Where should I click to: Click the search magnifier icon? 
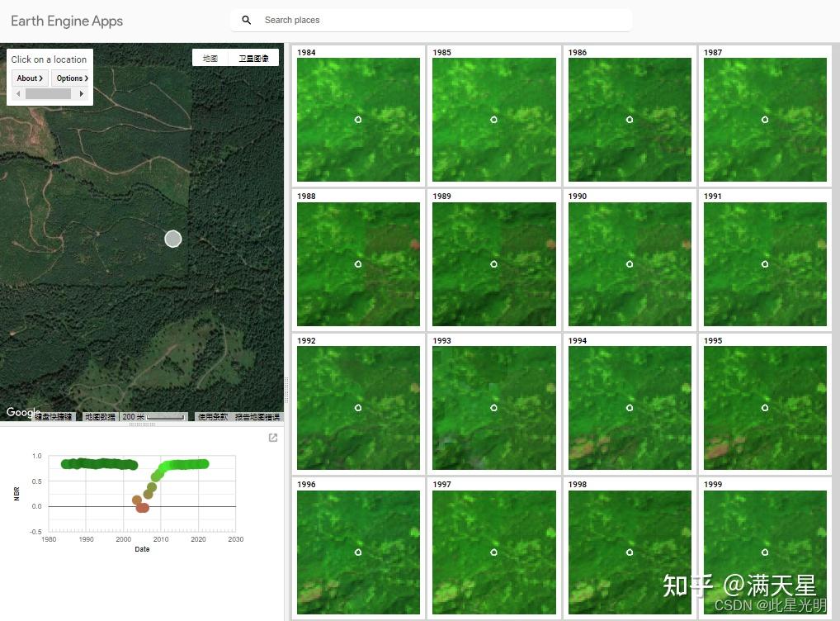[246, 20]
